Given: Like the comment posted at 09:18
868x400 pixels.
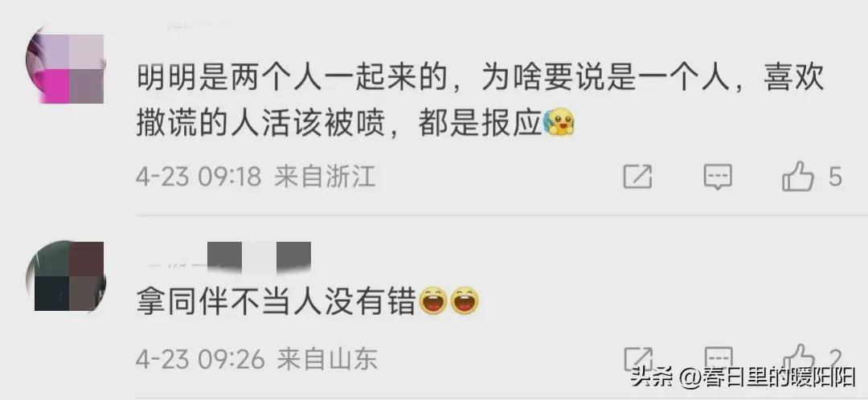Looking at the screenshot, I should 798,177.
